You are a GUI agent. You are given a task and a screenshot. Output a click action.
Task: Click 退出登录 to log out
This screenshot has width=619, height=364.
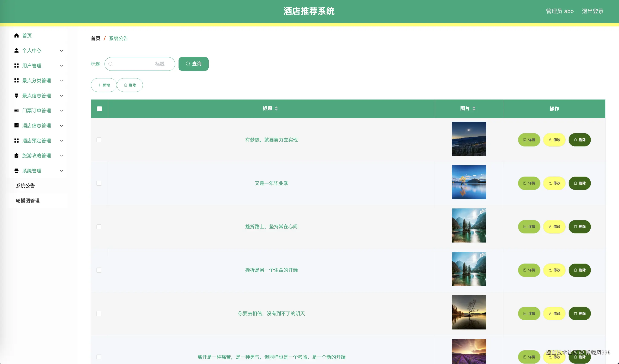(x=593, y=11)
